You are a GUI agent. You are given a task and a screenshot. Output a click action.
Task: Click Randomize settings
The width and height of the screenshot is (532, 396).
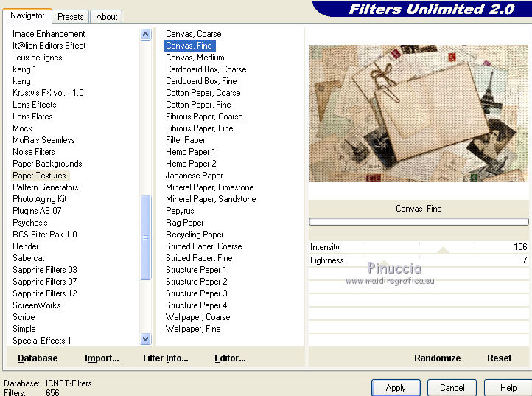pos(438,358)
